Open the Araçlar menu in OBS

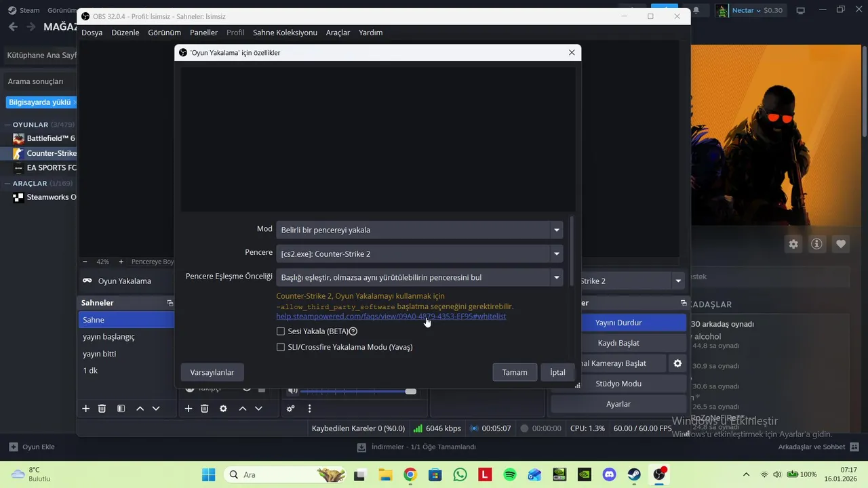(x=338, y=33)
